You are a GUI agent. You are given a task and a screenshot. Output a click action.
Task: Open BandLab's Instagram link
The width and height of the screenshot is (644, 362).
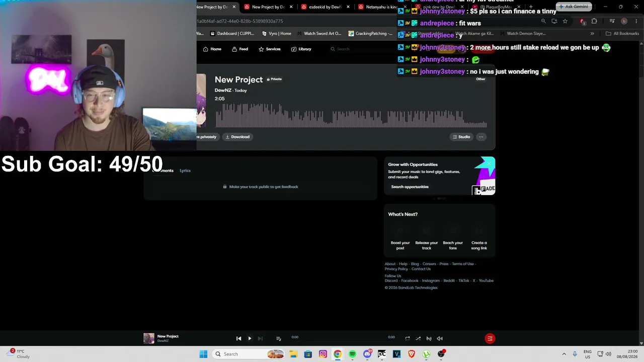click(x=431, y=281)
